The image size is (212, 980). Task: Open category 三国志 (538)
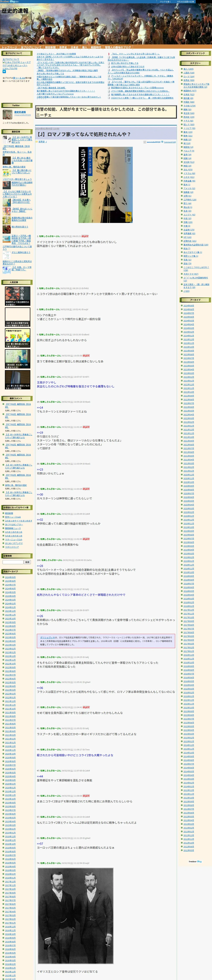189,73
